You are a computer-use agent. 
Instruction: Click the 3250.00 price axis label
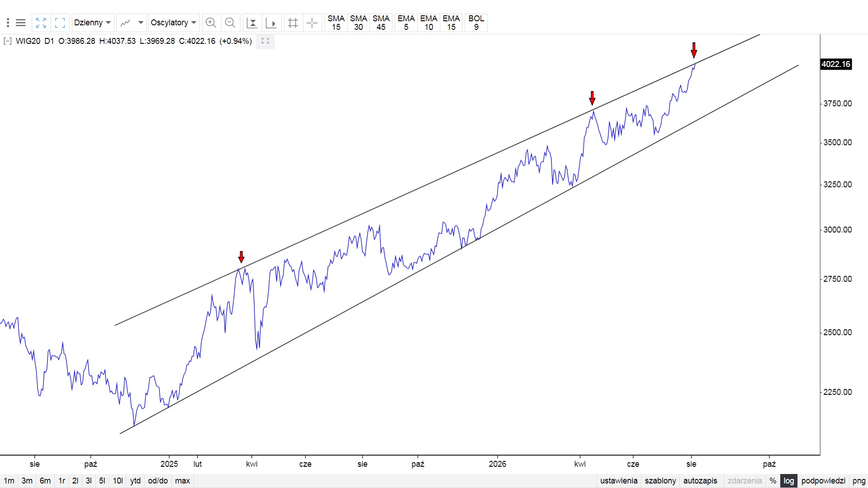(838, 184)
